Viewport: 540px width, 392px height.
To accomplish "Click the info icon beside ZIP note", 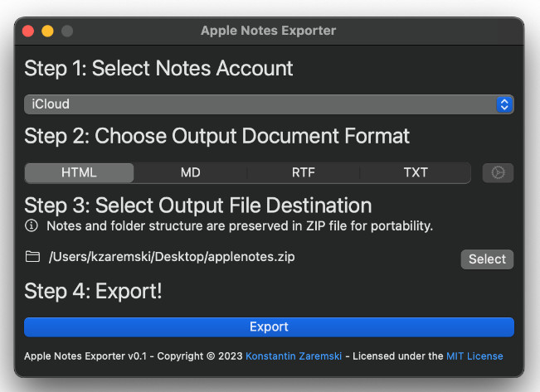I will point(32,226).
